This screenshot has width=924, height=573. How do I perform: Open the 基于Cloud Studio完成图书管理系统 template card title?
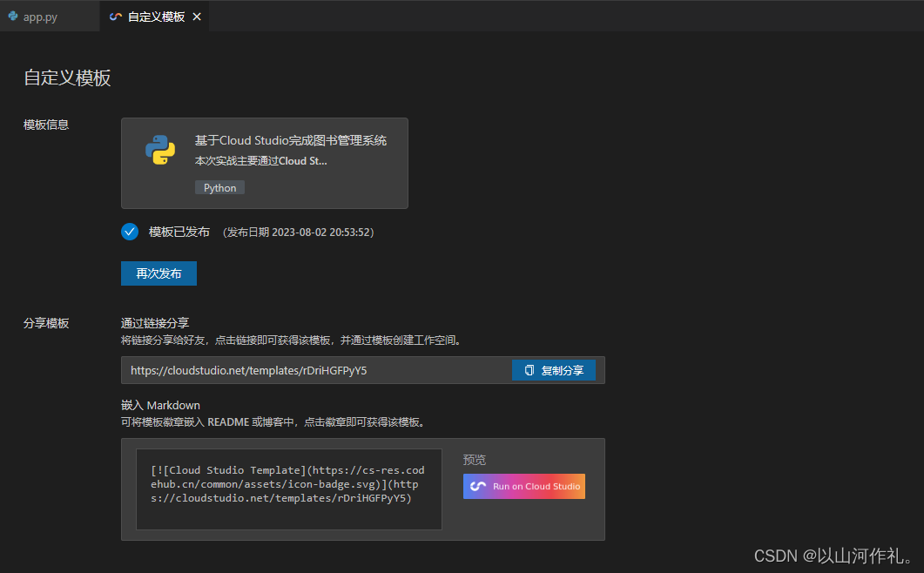[291, 140]
